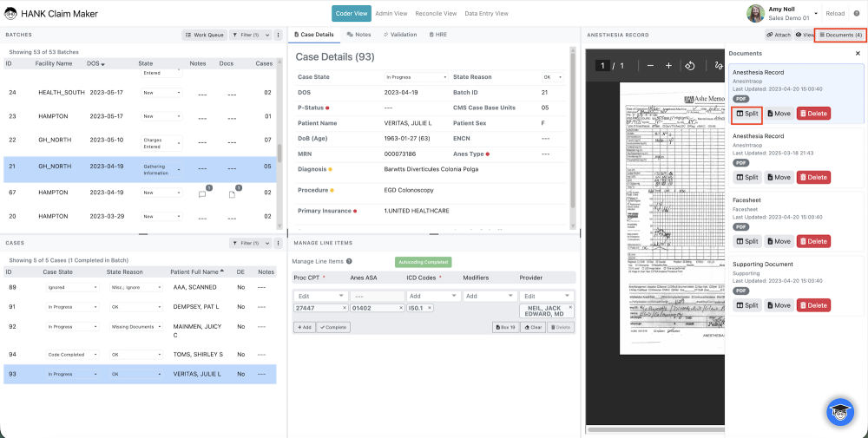Switch to Data Entry View

tap(487, 13)
